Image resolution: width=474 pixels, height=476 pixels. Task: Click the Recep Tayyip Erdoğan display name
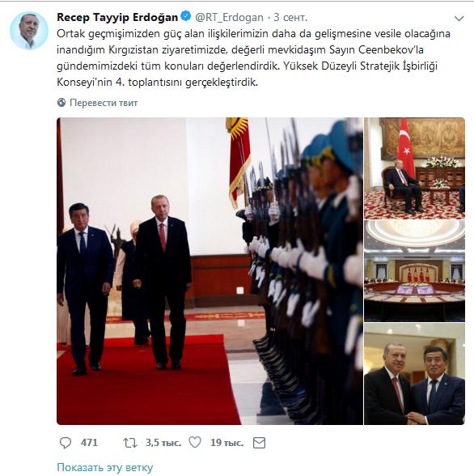[x=117, y=17]
